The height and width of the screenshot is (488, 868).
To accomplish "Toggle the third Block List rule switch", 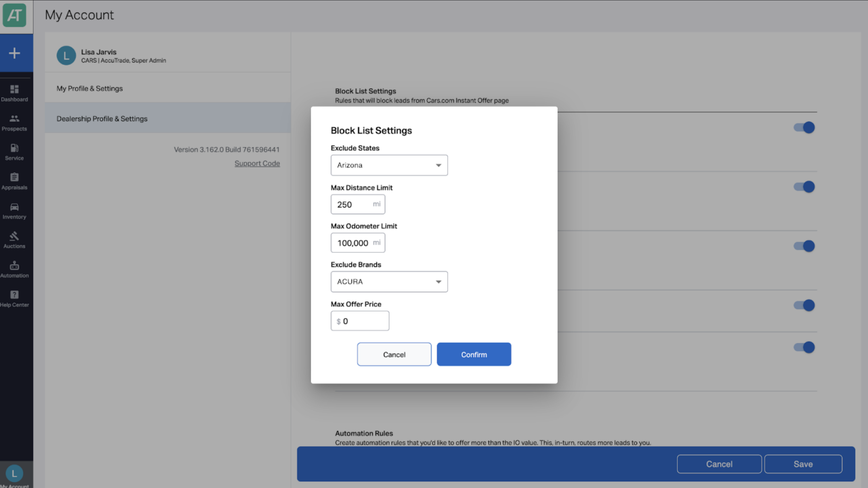I will 804,246.
